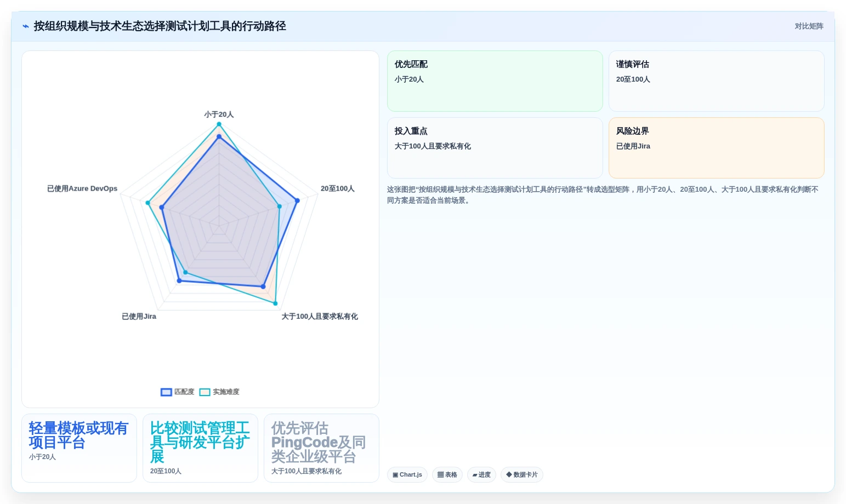This screenshot has width=846, height=504.
Task: Select the 风险边界 card
Action: coord(717,148)
